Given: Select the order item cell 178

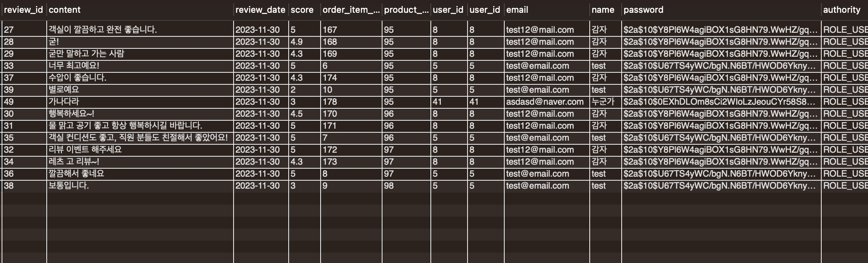Looking at the screenshot, I should (351, 102).
